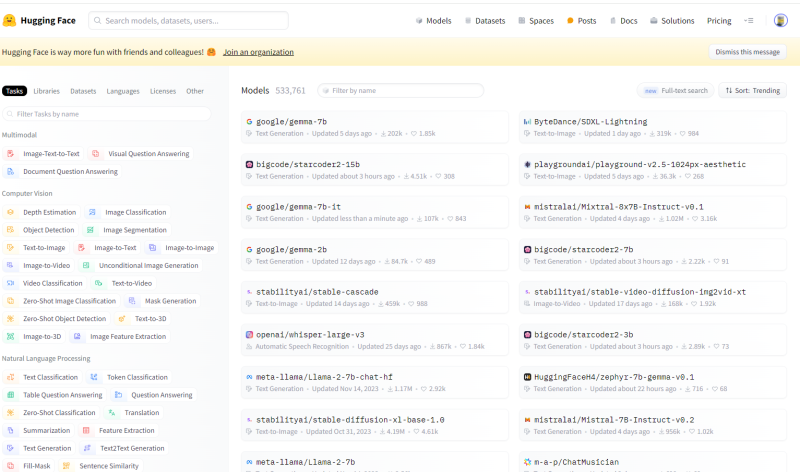Viewport: 800px width, 472px height.
Task: Click the Depth Estimation task icon
Action: pyautogui.click(x=11, y=212)
